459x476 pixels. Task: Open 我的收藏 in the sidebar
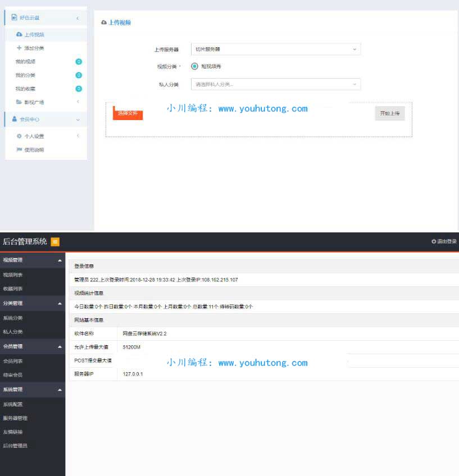pos(25,89)
